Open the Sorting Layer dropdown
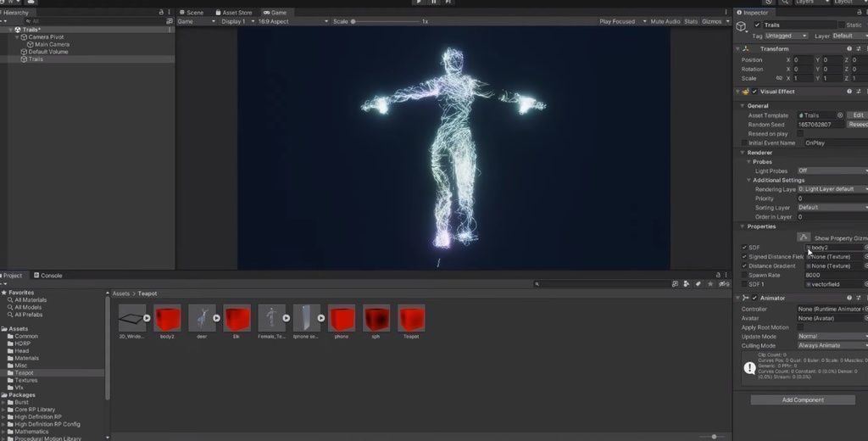Image resolution: width=868 pixels, height=441 pixels. click(832, 207)
